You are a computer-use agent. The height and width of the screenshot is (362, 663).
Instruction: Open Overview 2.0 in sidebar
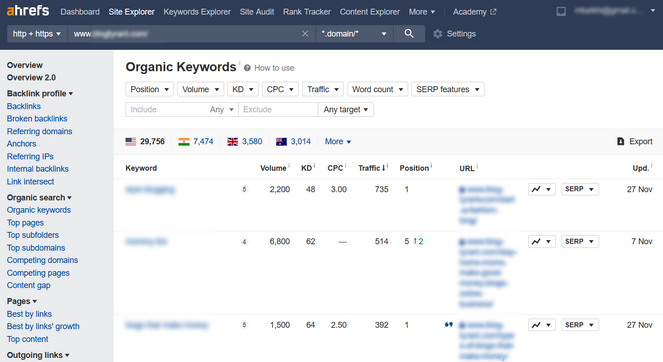[31, 77]
